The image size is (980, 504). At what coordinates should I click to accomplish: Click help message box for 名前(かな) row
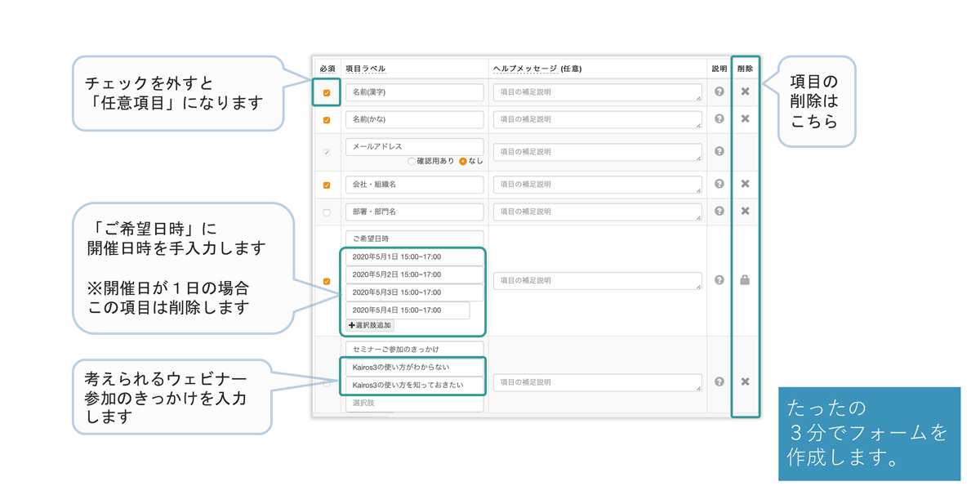(597, 119)
